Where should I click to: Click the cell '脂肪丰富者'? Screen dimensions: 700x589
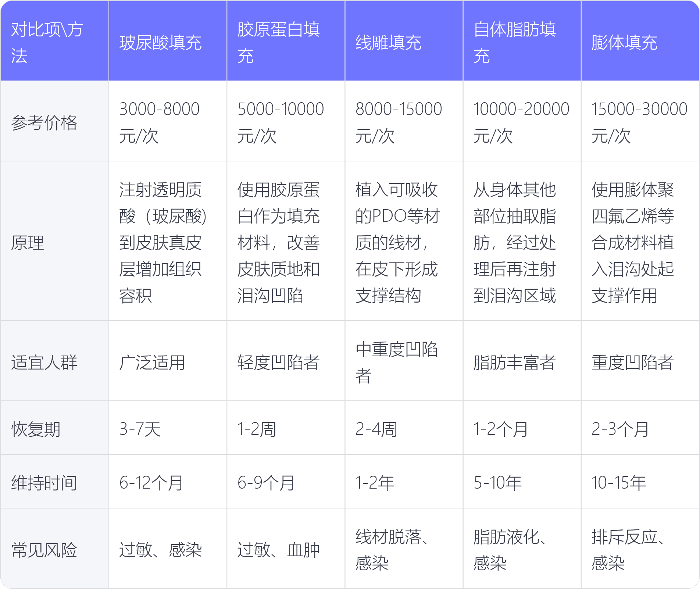pos(522,361)
